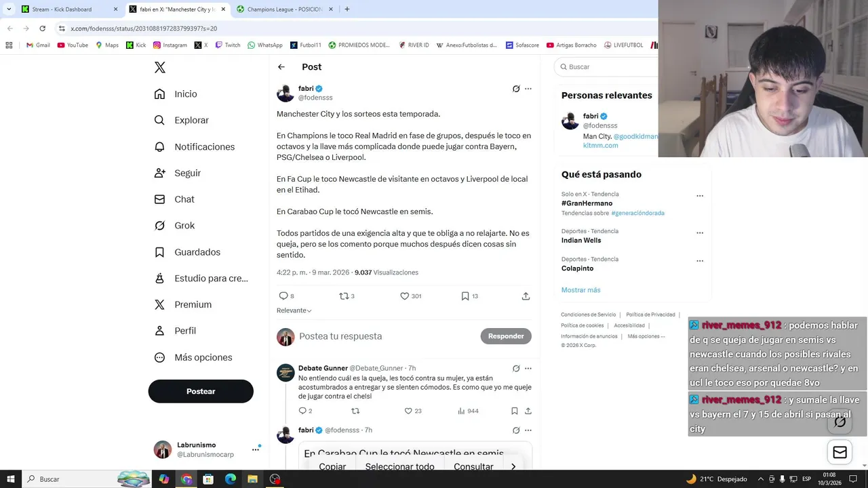The image size is (868, 488).
Task: Go back using the Post arrow
Action: tap(281, 67)
